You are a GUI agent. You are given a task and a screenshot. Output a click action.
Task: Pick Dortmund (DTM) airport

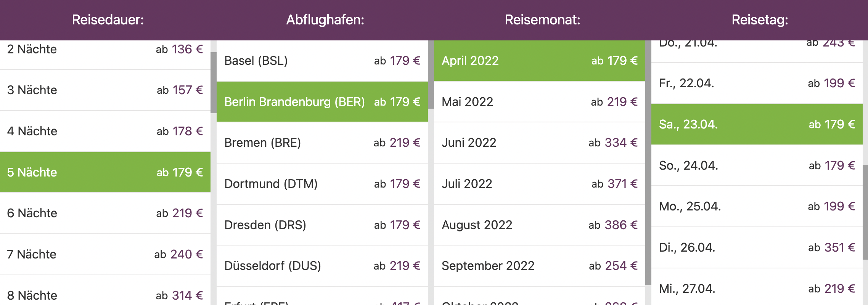322,184
